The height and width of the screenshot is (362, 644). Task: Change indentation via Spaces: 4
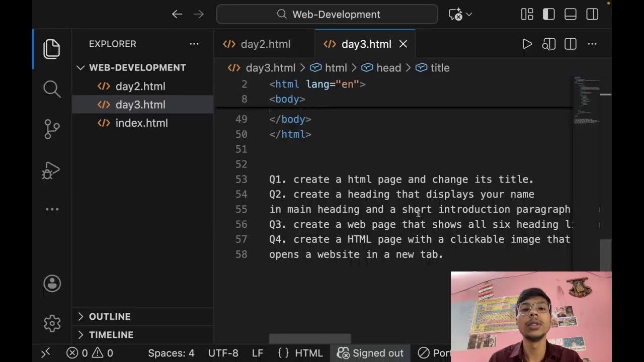171,353
